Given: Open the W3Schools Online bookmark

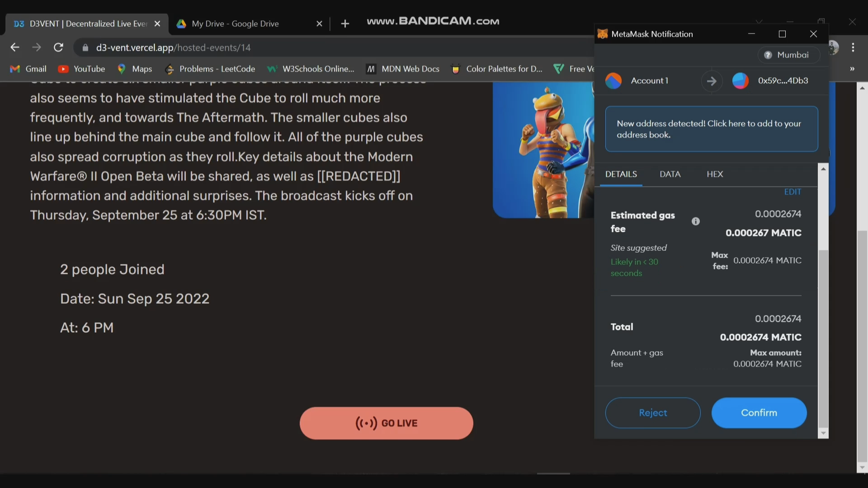Looking at the screenshot, I should click(x=311, y=69).
